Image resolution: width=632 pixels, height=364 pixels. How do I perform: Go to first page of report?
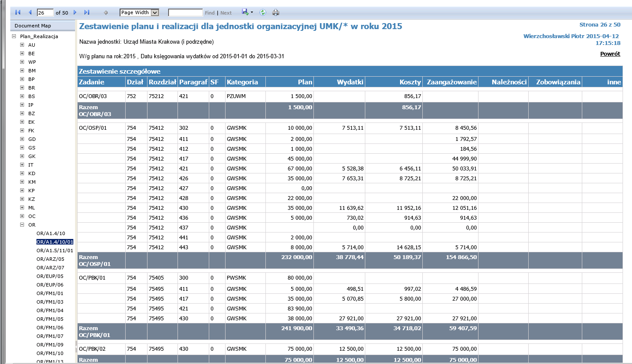point(18,12)
